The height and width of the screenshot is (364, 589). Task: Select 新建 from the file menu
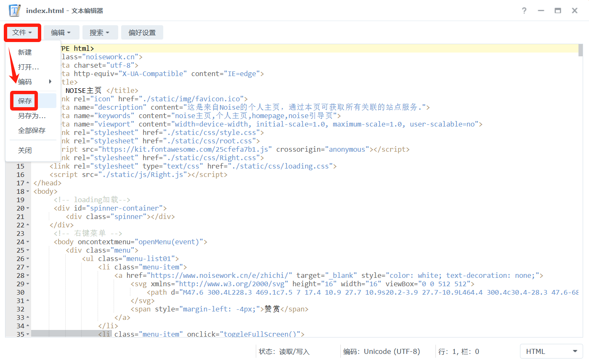[25, 52]
